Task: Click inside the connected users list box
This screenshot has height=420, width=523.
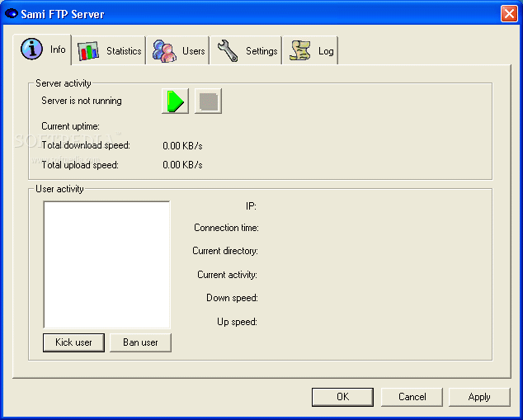Action: tap(106, 265)
